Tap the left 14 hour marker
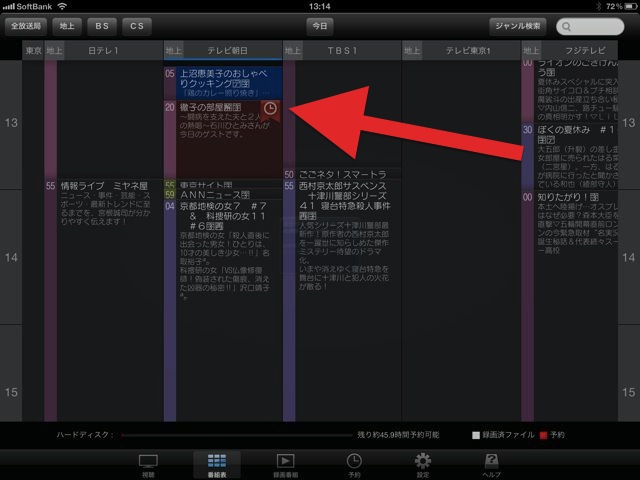This screenshot has width=640, height=480. click(x=11, y=258)
